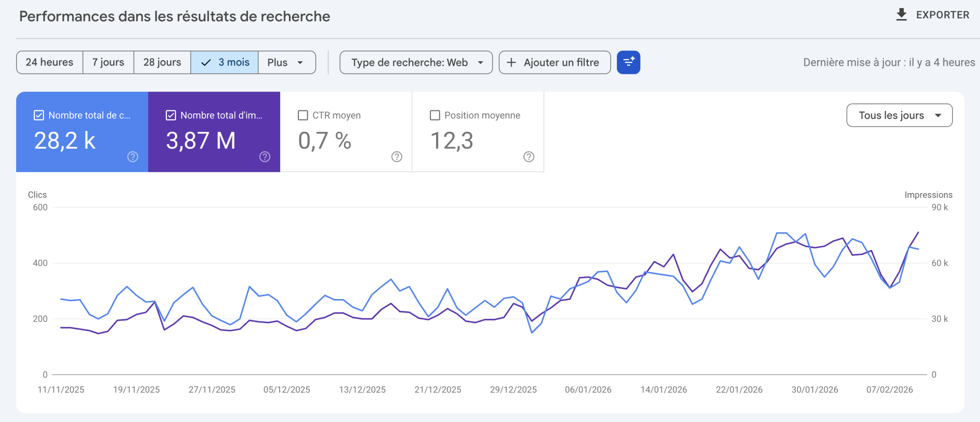Uncheck the Nombre total d'impressions checkbox

tap(171, 115)
